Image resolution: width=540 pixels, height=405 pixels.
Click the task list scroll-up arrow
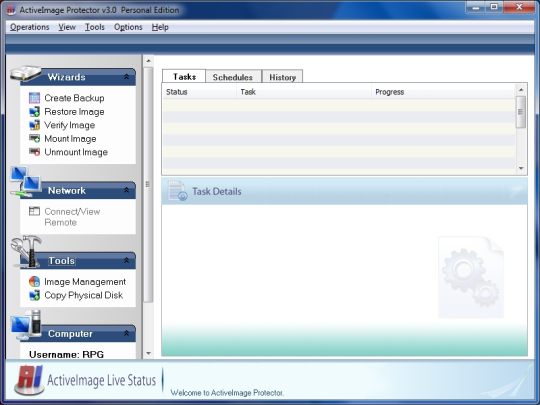coord(521,90)
